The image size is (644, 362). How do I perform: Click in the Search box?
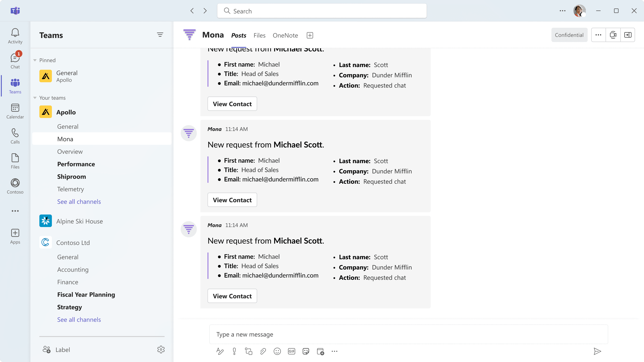322,11
